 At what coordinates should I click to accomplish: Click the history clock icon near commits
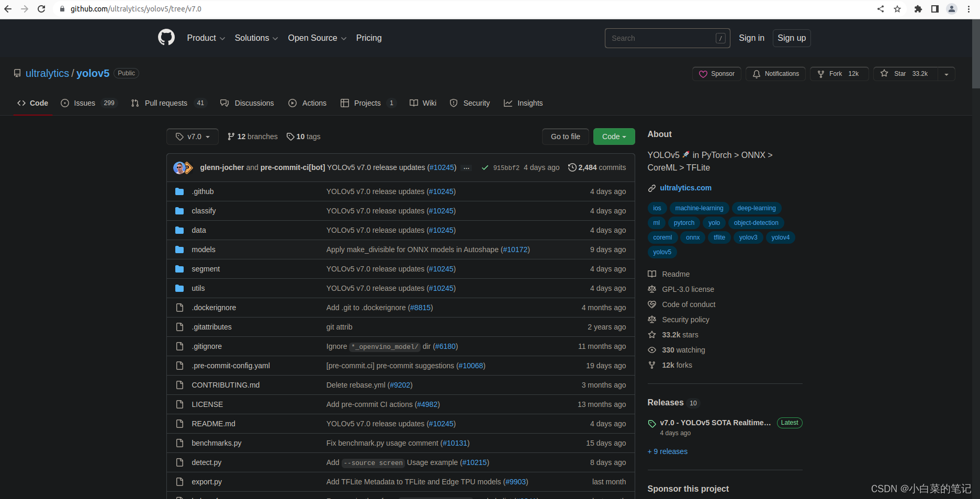tap(572, 167)
